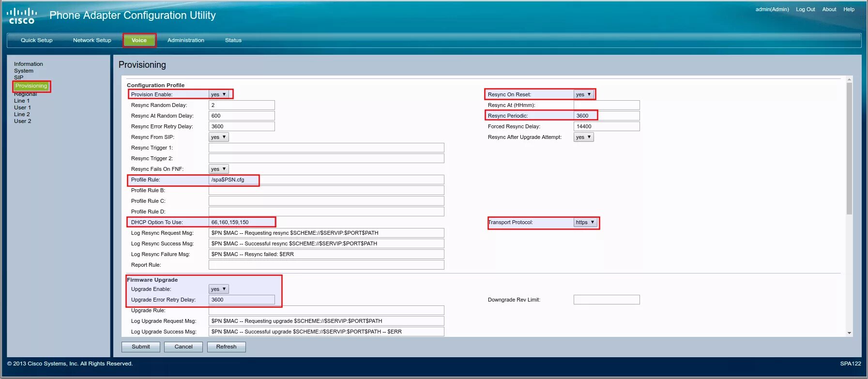Open the Upgrade Enable dropdown
868x379 pixels.
[219, 289]
